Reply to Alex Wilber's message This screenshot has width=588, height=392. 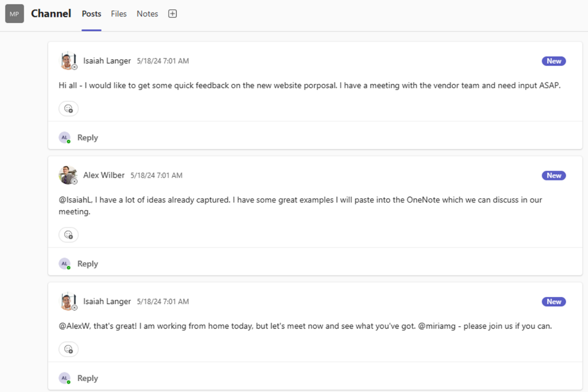pyautogui.click(x=87, y=263)
